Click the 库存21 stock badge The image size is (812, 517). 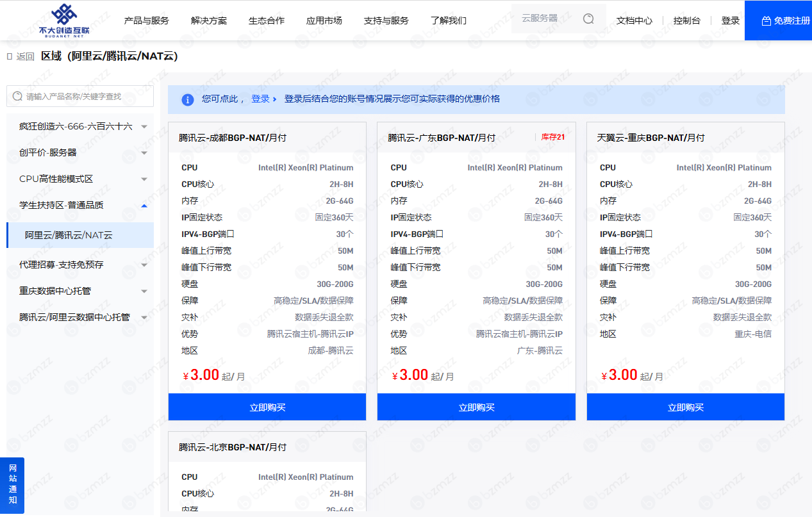pyautogui.click(x=552, y=137)
